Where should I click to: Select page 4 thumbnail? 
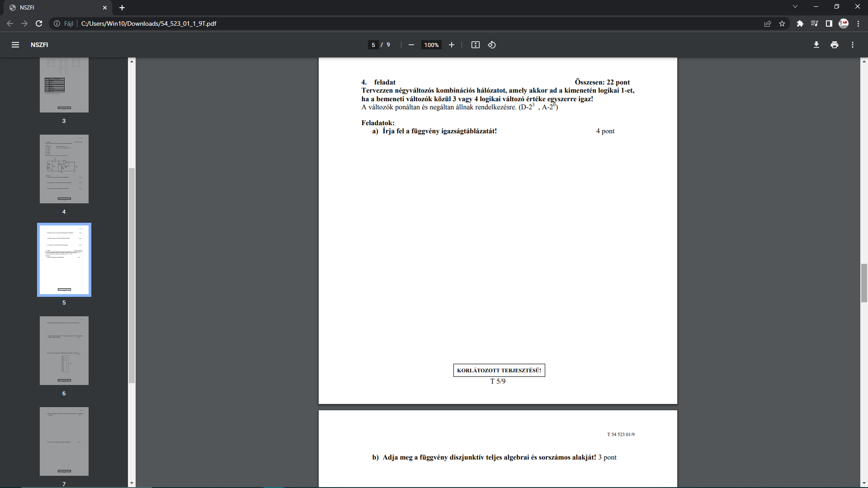pyautogui.click(x=64, y=169)
